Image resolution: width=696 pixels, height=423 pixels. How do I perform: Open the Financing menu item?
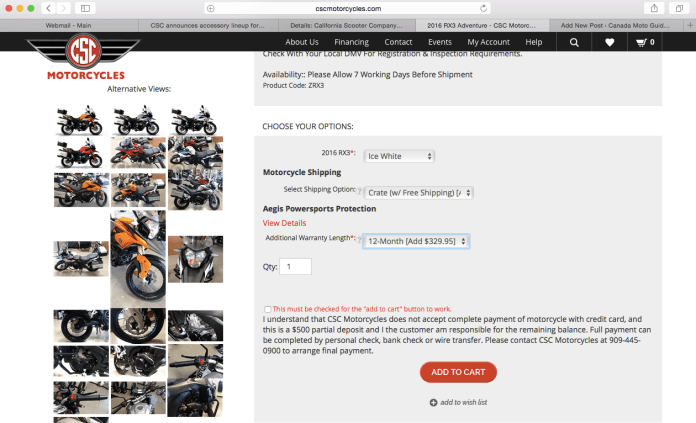352,42
